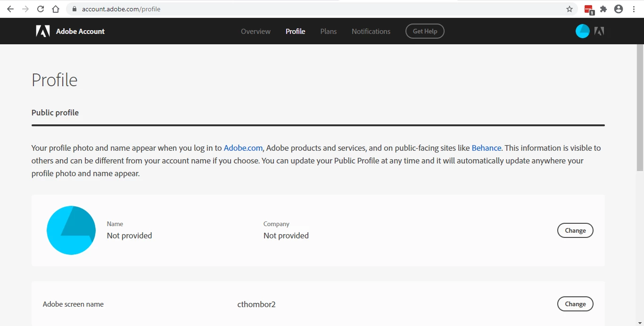Go back to the previous browser page
644x326 pixels.
point(10,9)
